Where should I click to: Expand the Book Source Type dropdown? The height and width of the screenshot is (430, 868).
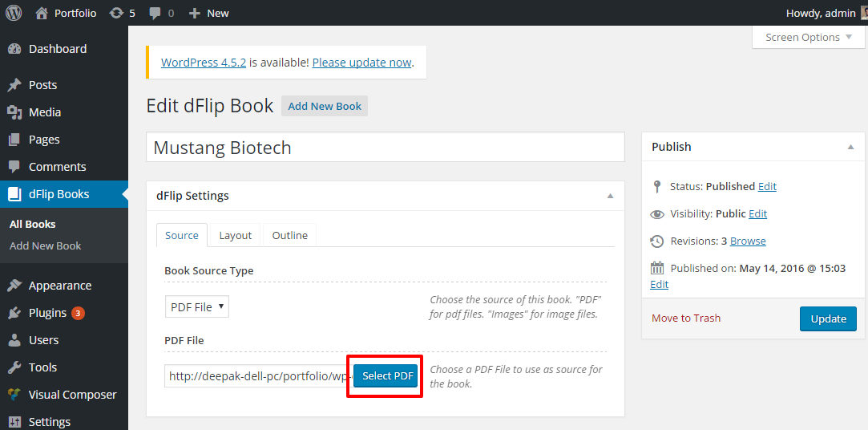pyautogui.click(x=196, y=306)
